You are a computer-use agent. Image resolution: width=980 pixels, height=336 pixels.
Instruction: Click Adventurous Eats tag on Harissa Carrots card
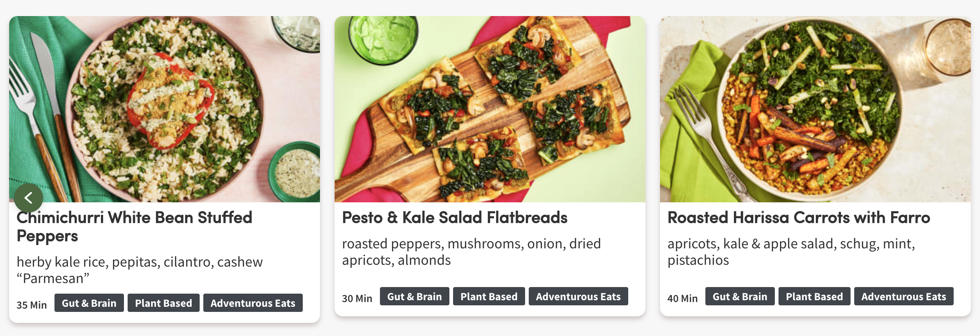[904, 297]
